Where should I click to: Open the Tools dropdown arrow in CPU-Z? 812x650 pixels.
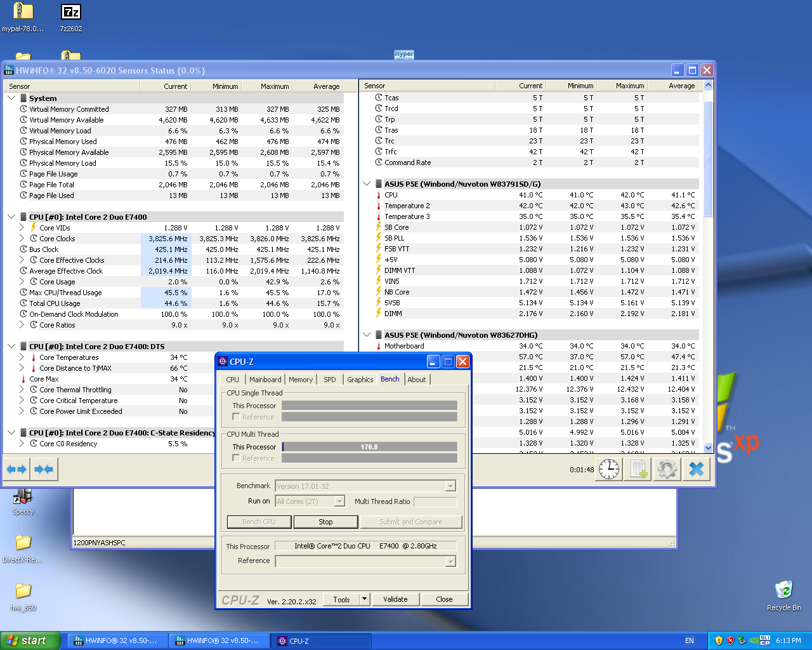point(364,599)
